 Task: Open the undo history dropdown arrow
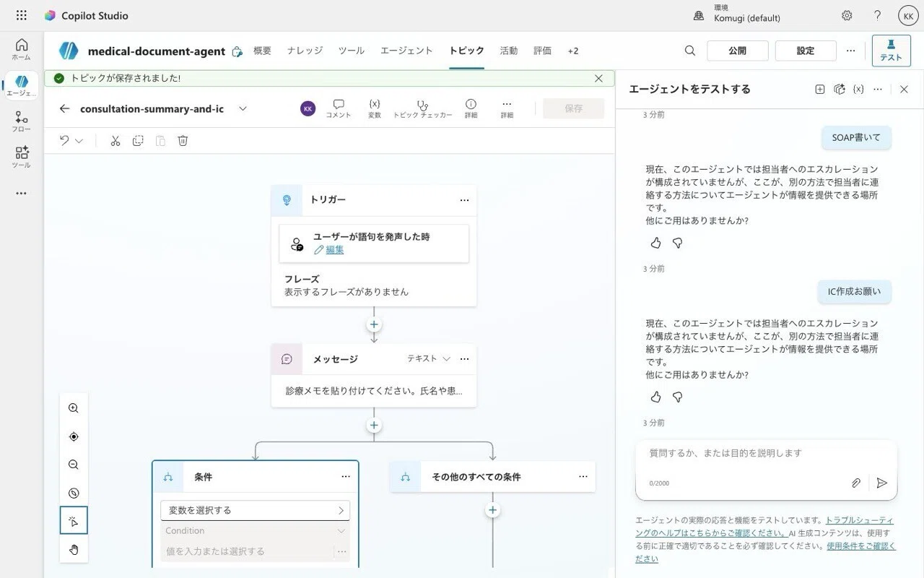coord(79,141)
